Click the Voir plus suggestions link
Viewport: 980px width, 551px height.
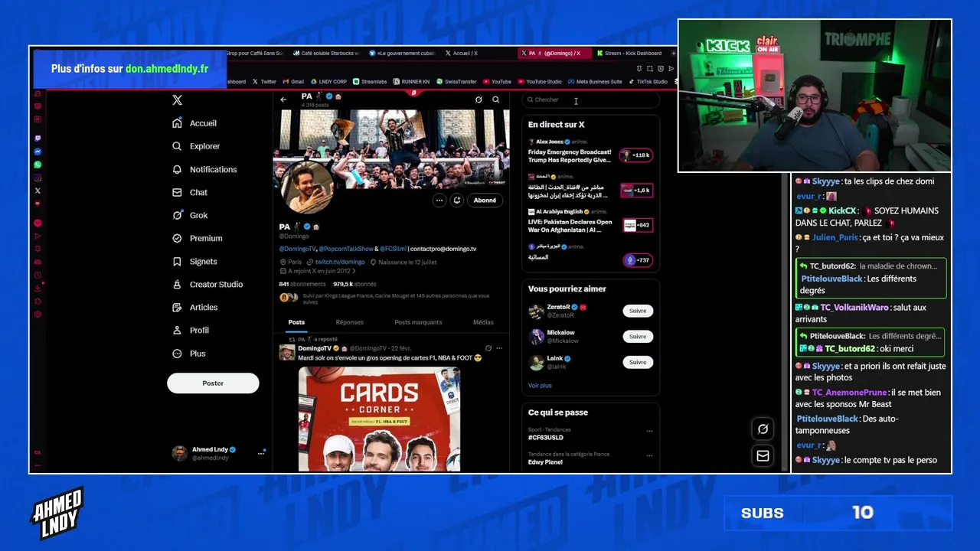pos(540,386)
